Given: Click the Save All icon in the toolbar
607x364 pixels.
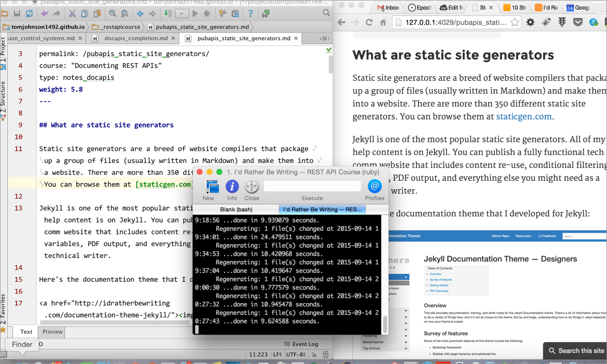Looking at the screenshot, I should (x=17, y=14).
